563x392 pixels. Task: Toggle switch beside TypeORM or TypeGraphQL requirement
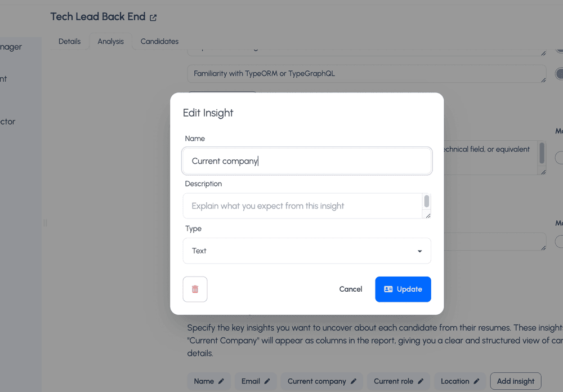click(560, 74)
